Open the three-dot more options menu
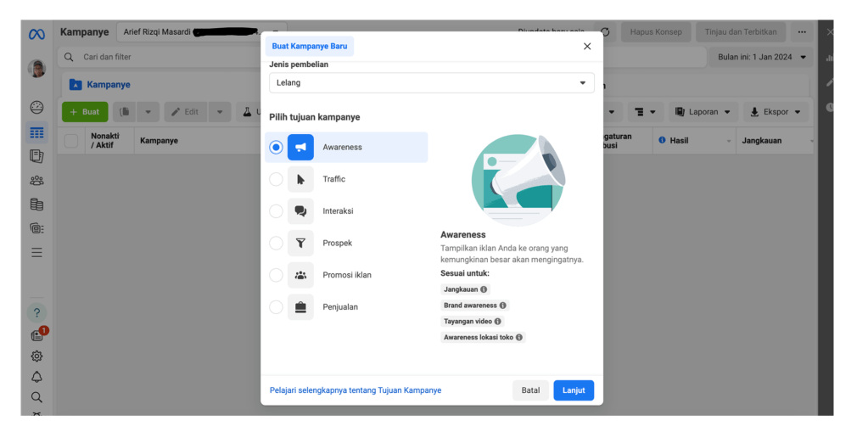The height and width of the screenshot is (443, 868). coord(802,32)
